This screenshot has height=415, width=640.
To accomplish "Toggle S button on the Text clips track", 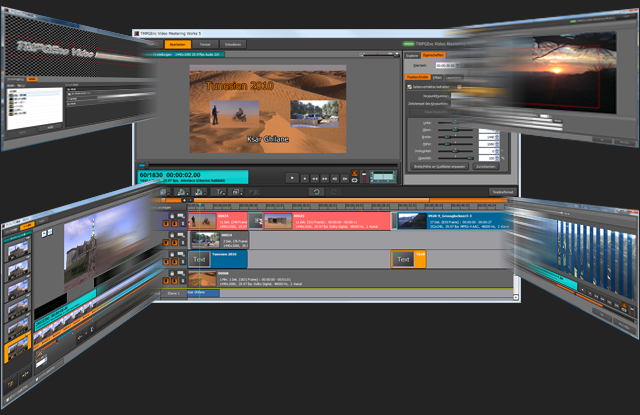I will coord(182,262).
